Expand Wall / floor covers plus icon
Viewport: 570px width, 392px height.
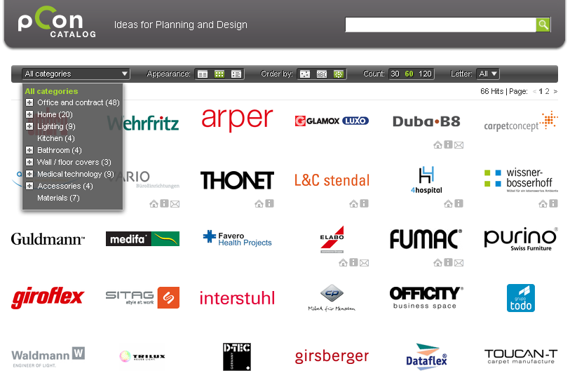[29, 162]
